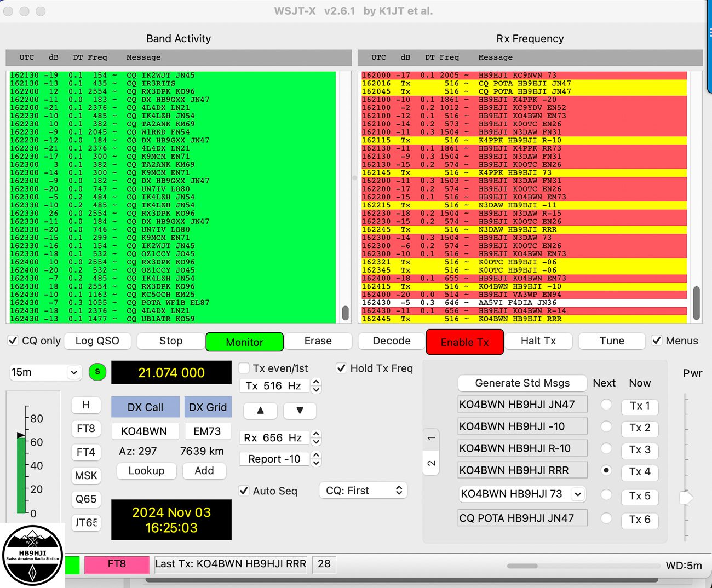
Task: Click the red Enable Tx button
Action: click(464, 342)
